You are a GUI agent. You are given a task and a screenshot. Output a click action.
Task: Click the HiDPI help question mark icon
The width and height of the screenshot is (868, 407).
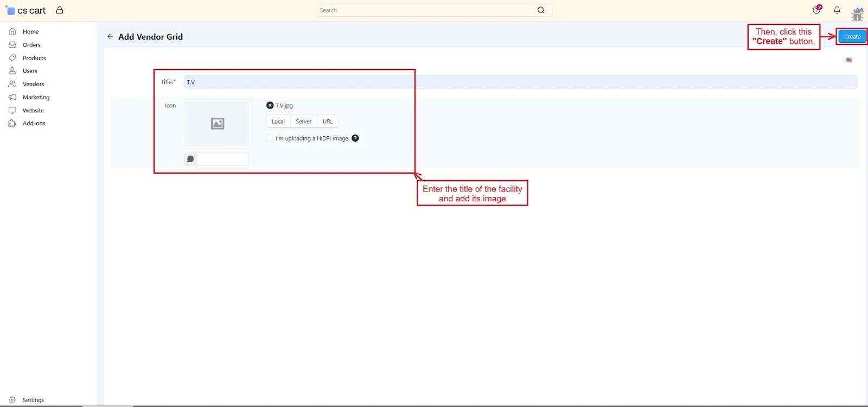355,138
